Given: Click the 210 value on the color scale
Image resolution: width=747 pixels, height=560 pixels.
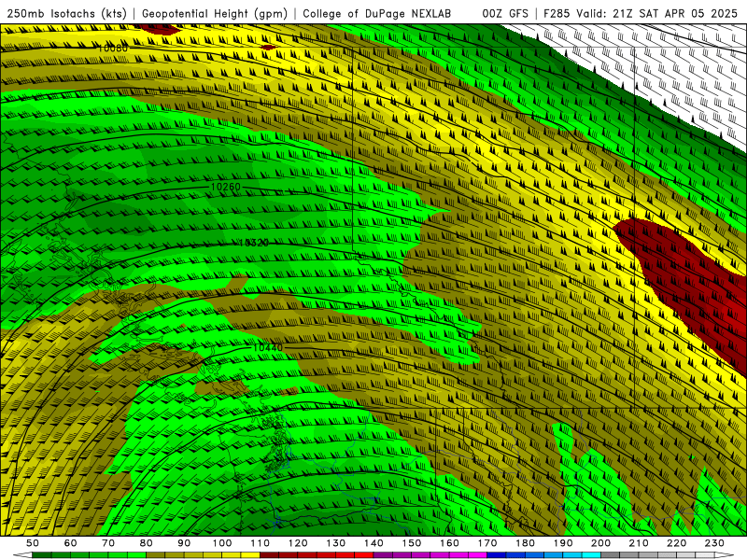Looking at the screenshot, I should tap(639, 543).
